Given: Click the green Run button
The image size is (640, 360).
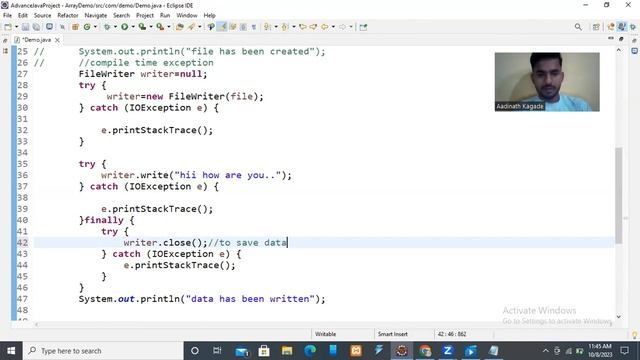Looking at the screenshot, I should click(x=124, y=27).
